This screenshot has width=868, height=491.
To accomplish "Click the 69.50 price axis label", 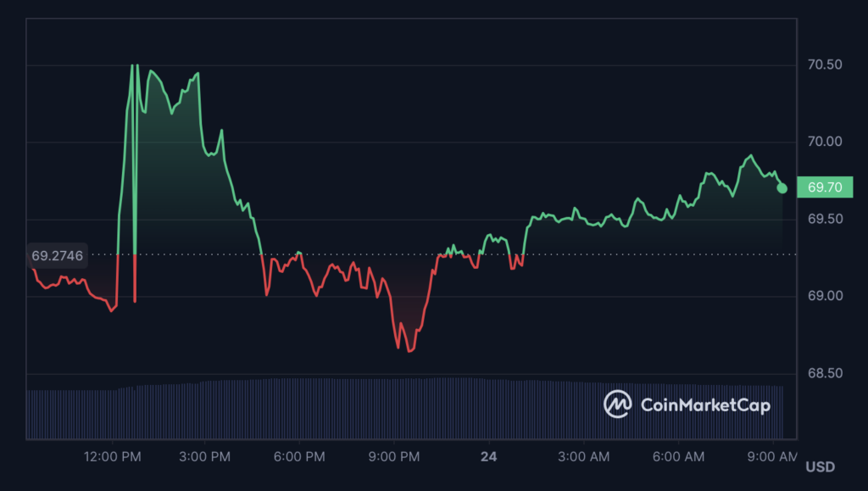I will (825, 219).
